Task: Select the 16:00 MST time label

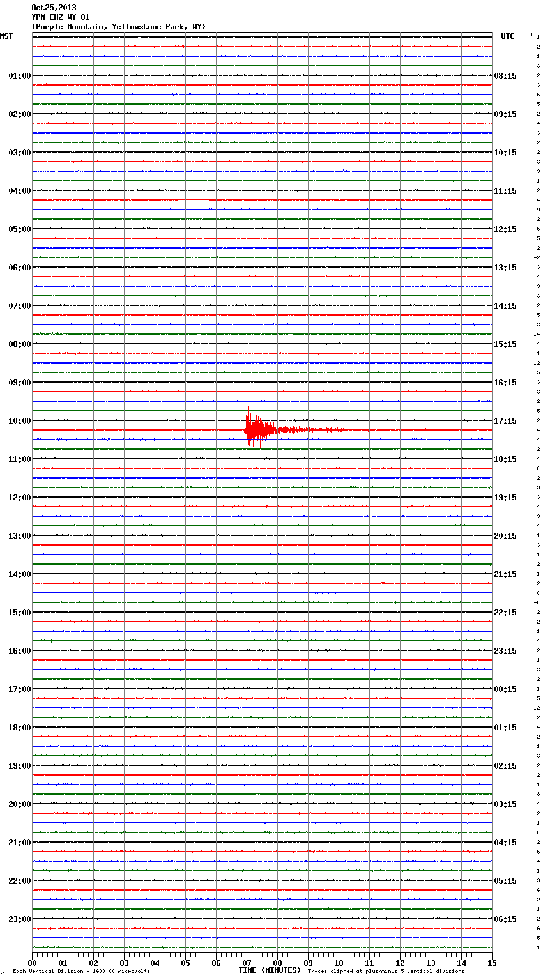Action: (19, 651)
